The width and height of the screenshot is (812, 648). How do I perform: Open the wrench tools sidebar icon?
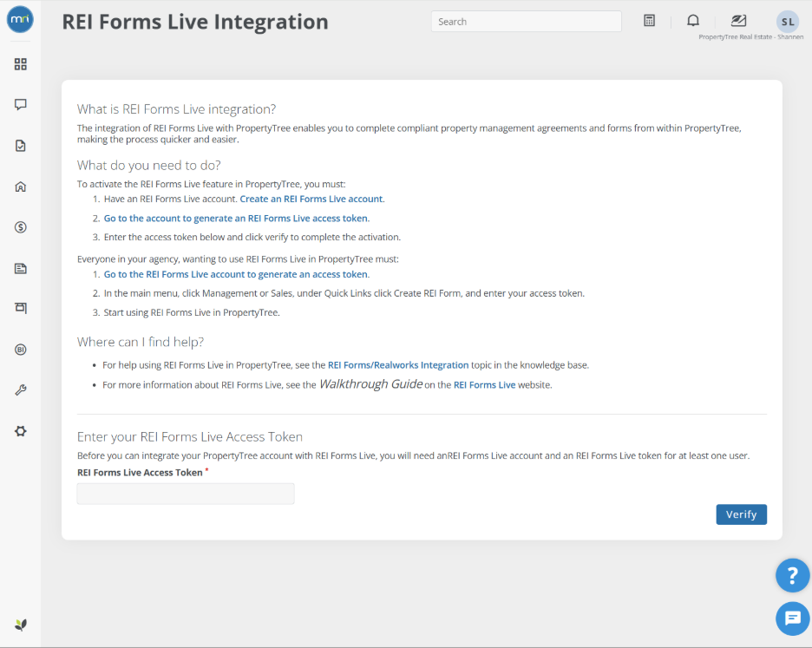tap(21, 390)
